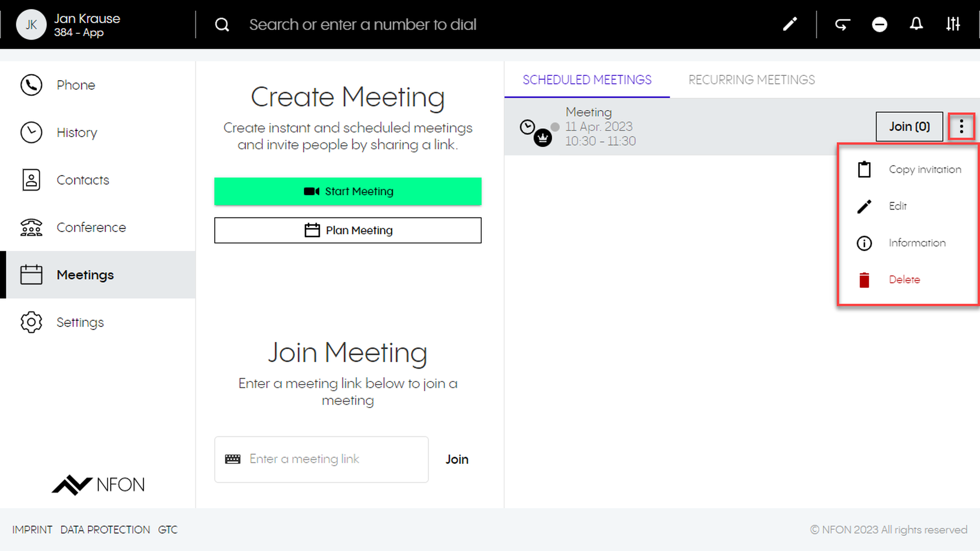Click the call forwarding arrow icon
This screenshot has width=980, height=551.
coord(842,24)
